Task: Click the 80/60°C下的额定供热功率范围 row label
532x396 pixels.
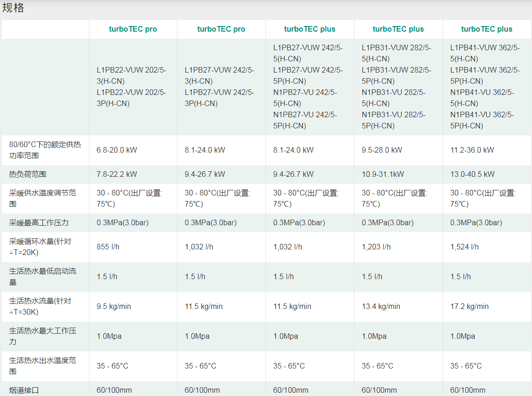Action: 45,150
